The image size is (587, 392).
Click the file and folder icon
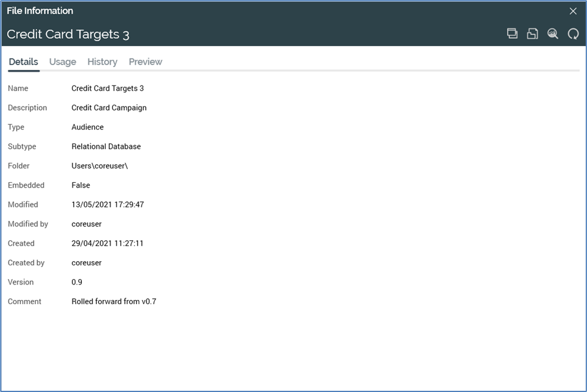click(x=532, y=34)
